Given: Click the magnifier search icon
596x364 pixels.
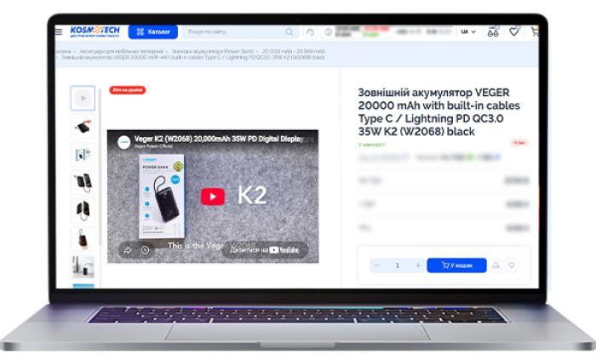Looking at the screenshot, I should (289, 31).
